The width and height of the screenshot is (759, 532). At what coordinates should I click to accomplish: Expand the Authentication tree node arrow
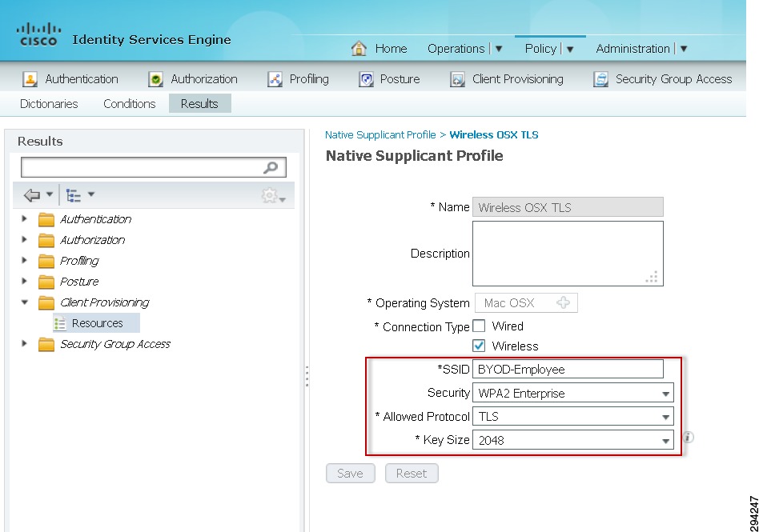coord(24,218)
